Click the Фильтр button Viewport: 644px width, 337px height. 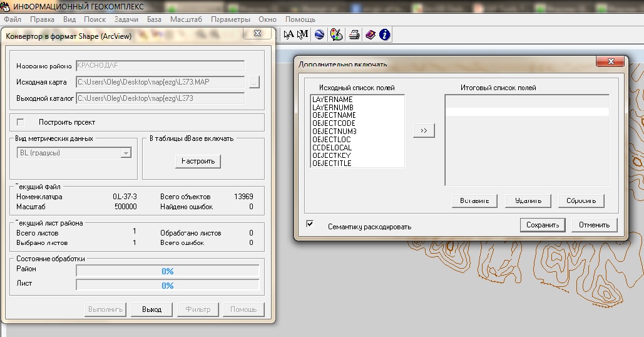coord(198,309)
